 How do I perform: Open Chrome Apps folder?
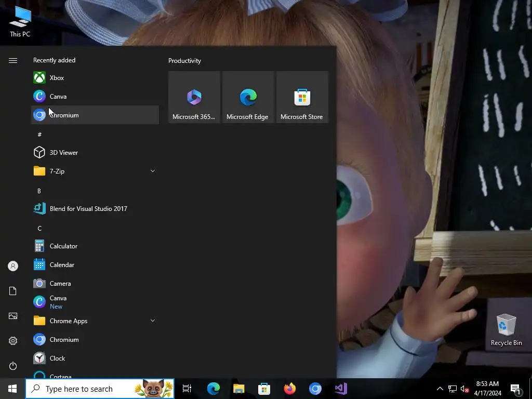click(x=95, y=321)
